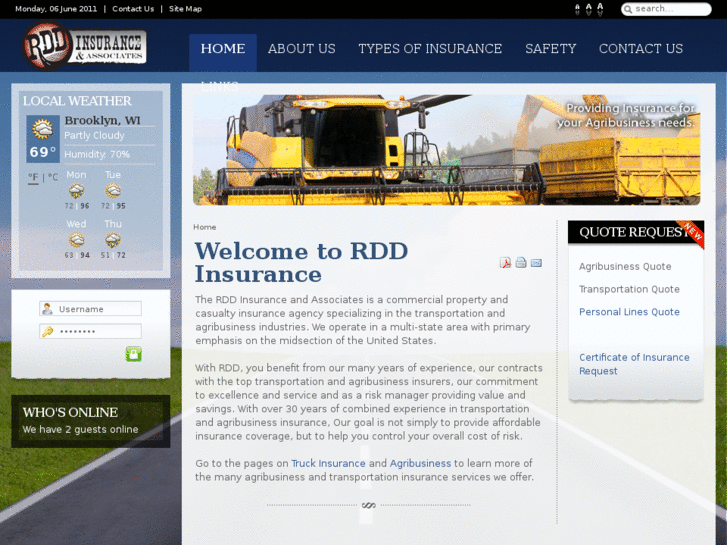This screenshot has height=545, width=727.
Task: Open CONTACT US in main navigation
Action: click(641, 49)
